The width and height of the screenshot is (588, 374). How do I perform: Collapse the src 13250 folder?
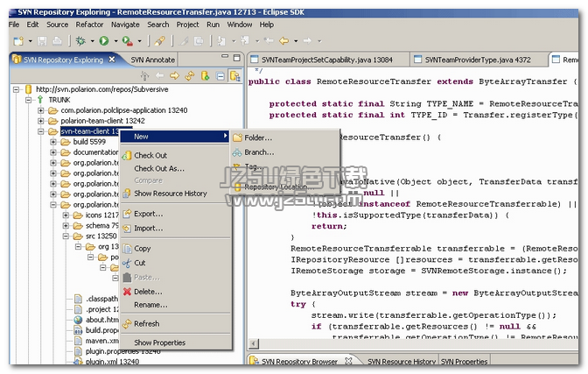point(66,236)
